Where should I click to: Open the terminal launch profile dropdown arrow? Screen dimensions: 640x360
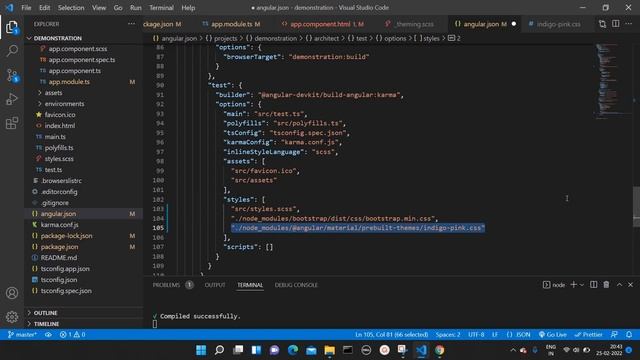click(582, 284)
